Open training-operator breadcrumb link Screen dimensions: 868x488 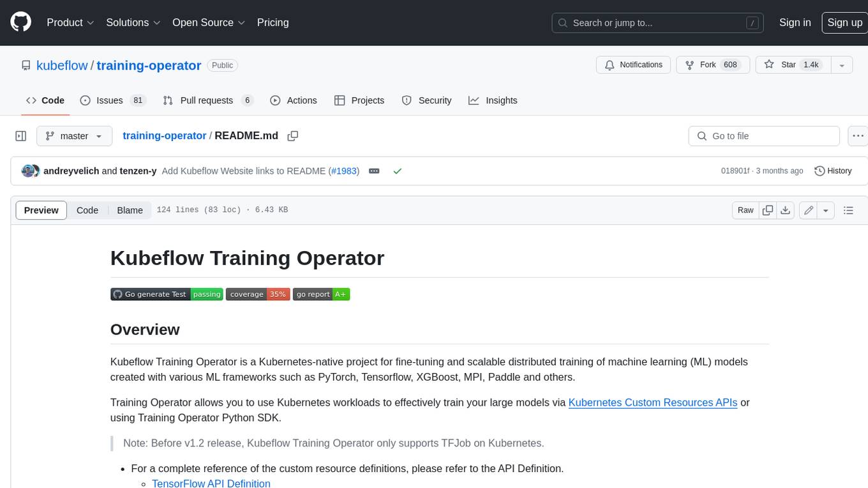click(164, 135)
